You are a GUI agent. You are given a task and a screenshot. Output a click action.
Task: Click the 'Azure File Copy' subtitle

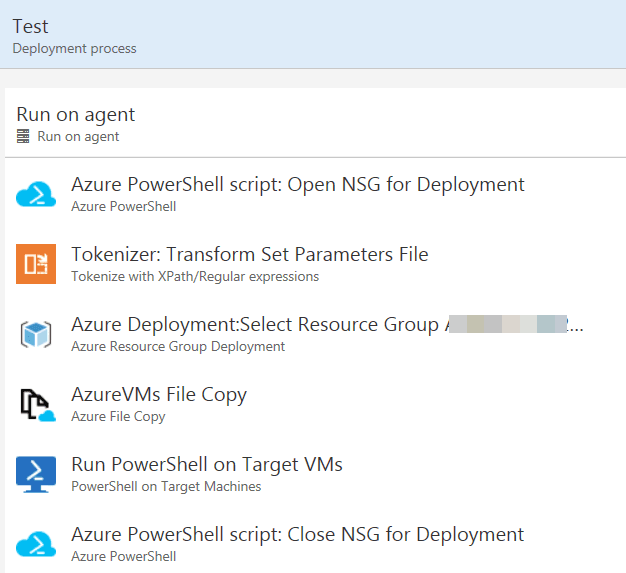(x=118, y=416)
